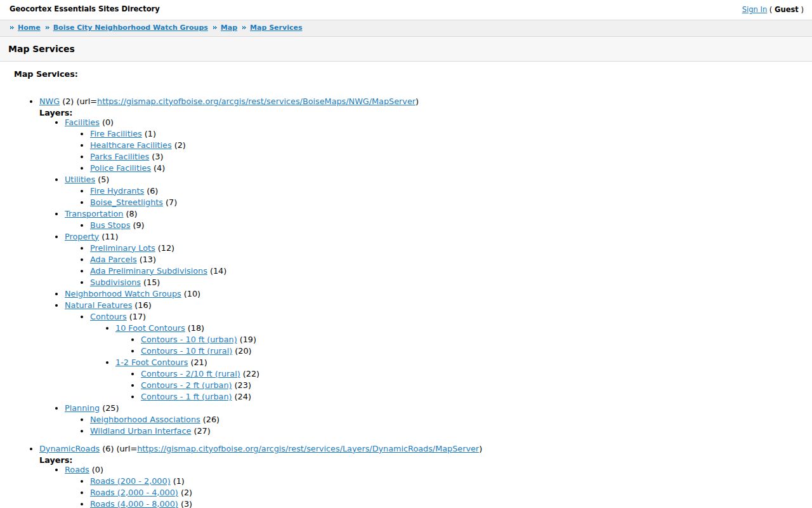Screen dimensions: 812x508
Task: Select Contours - 10 ft (urban) layer
Action: click(x=189, y=340)
